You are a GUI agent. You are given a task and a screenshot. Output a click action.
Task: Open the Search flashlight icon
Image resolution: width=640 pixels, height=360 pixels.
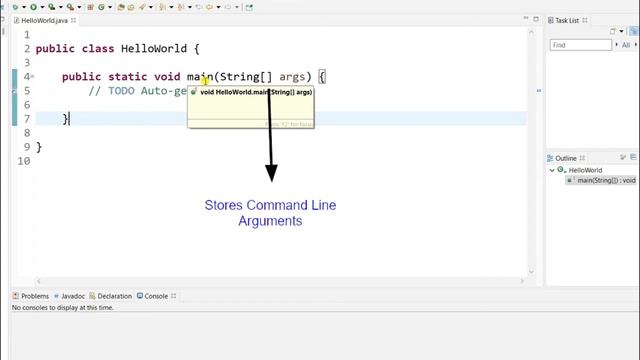pos(142,7)
